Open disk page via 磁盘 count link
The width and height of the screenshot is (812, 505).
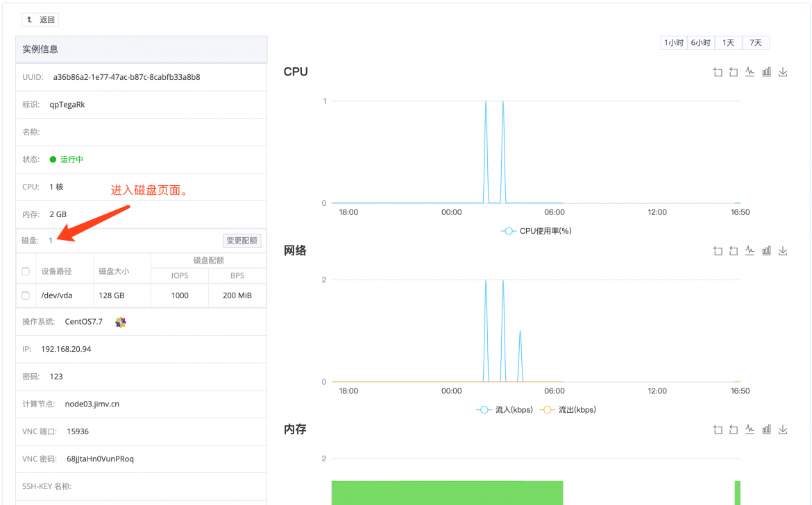(x=51, y=241)
